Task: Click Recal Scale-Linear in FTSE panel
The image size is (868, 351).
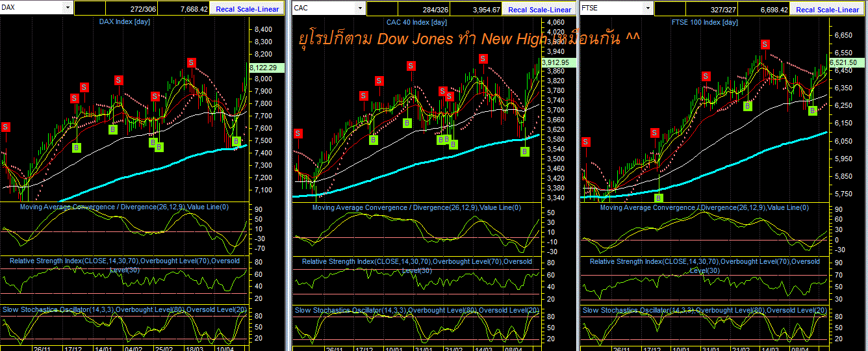Action: [828, 9]
